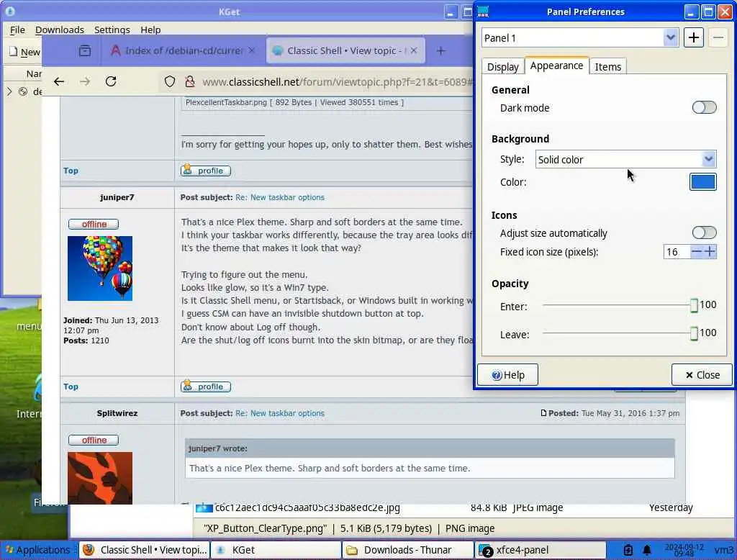Click Top link under juniper7's post
Screen dimensions: 737x560
coord(71,387)
